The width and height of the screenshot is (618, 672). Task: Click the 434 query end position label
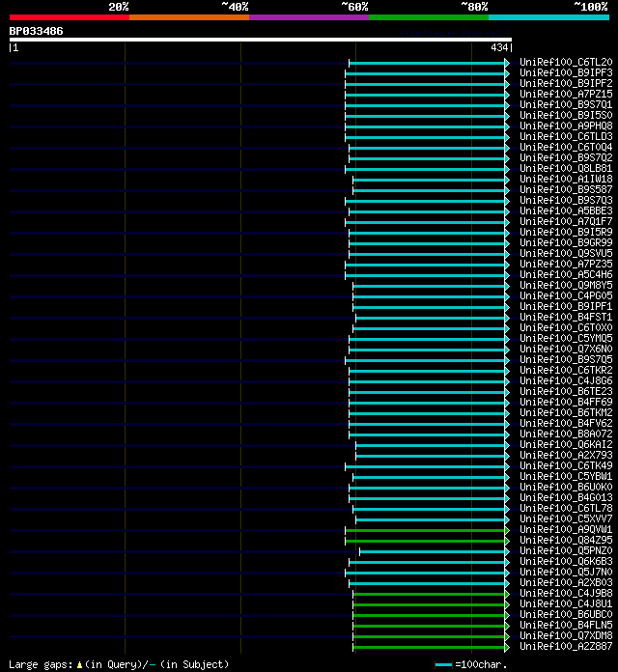click(x=499, y=47)
